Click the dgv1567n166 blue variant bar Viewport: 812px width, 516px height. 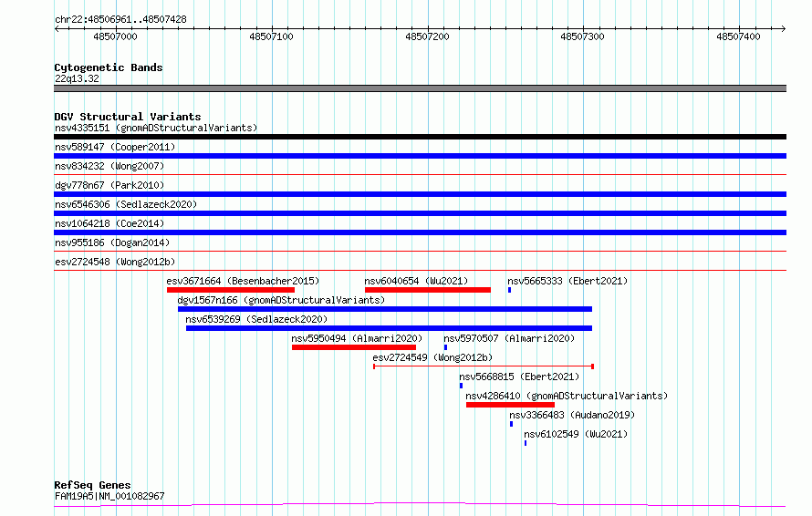[x=385, y=309]
